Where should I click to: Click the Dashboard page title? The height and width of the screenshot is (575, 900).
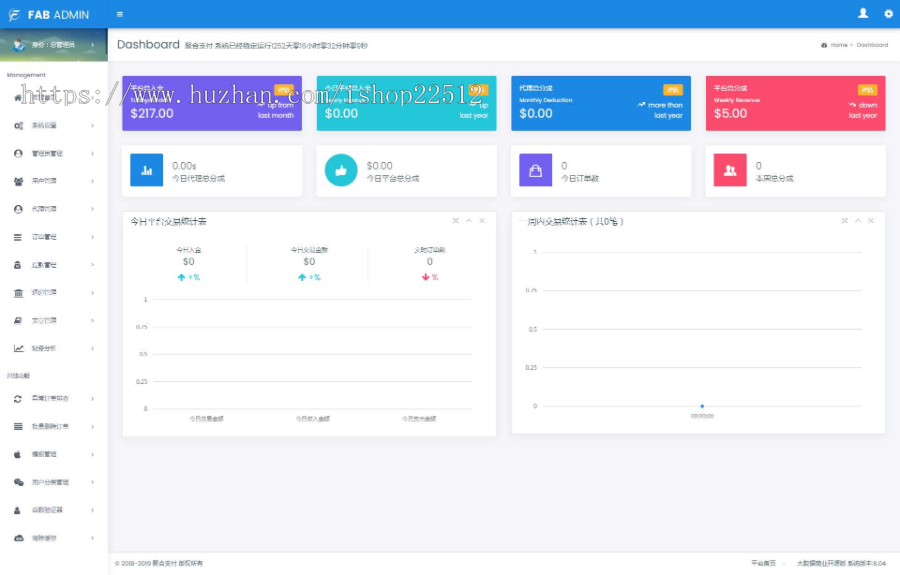tap(148, 44)
